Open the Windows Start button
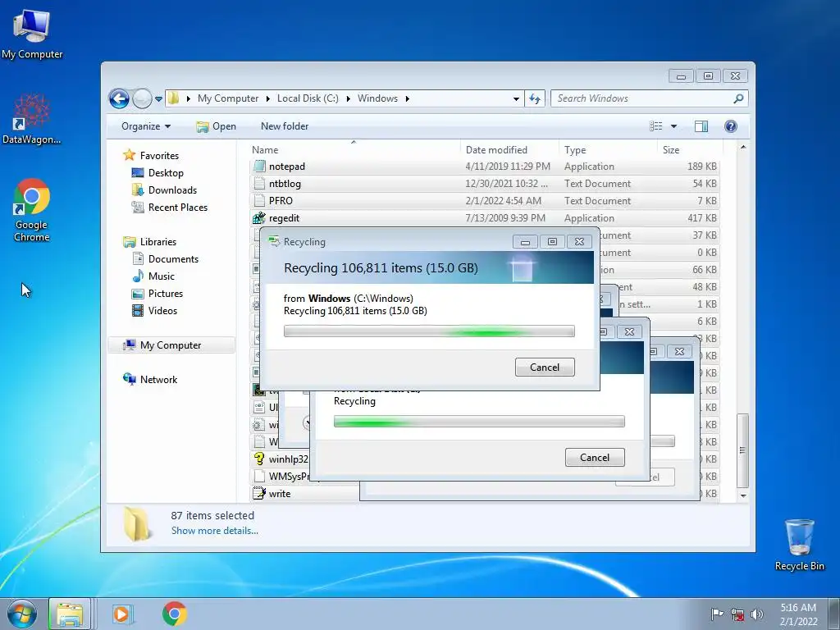Screen dimensions: 840x630 (21, 614)
